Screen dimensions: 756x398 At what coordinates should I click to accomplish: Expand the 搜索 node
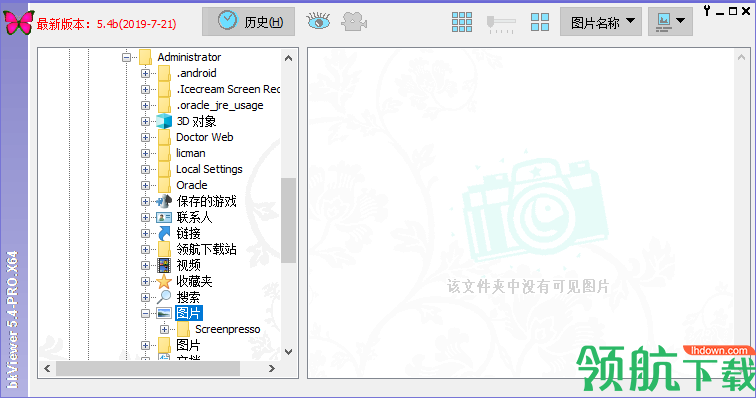click(x=145, y=298)
